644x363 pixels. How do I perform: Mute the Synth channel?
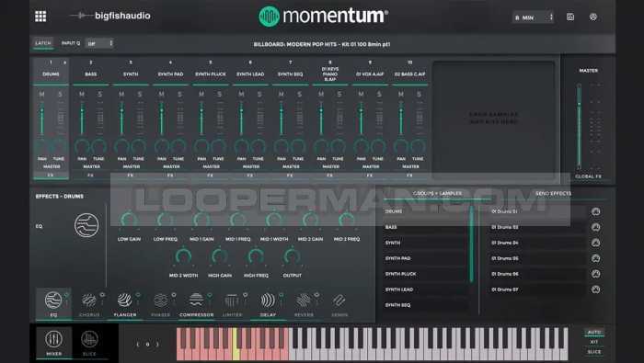121,95
